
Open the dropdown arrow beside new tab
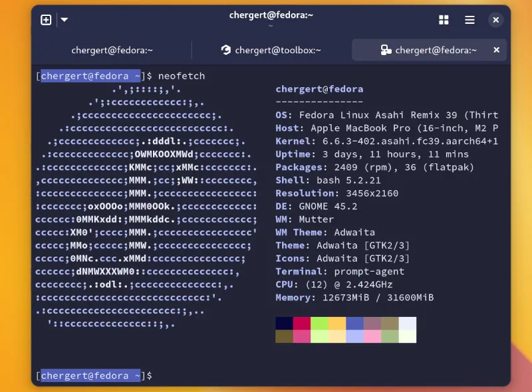tap(65, 20)
